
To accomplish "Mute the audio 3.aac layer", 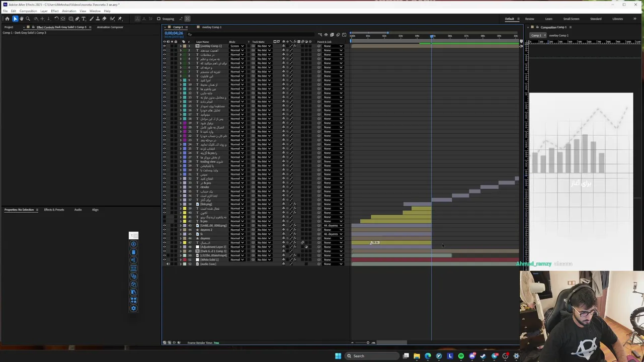I will pos(168,264).
